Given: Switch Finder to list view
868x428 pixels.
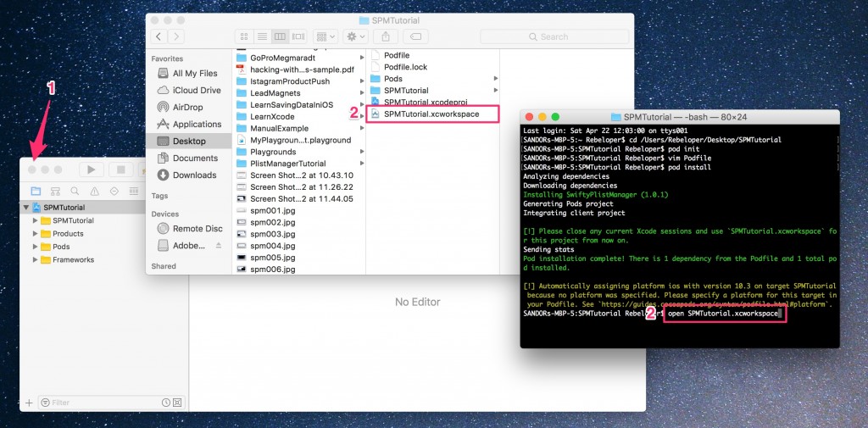Looking at the screenshot, I should coord(262,36).
